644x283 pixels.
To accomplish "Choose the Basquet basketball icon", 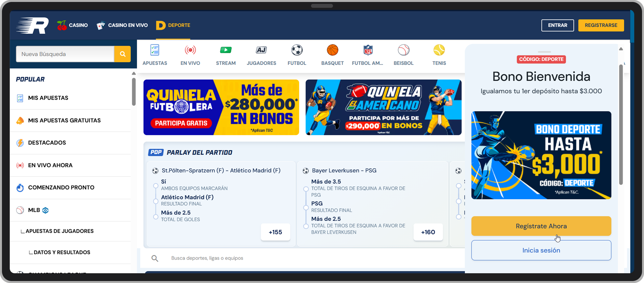I will [332, 50].
